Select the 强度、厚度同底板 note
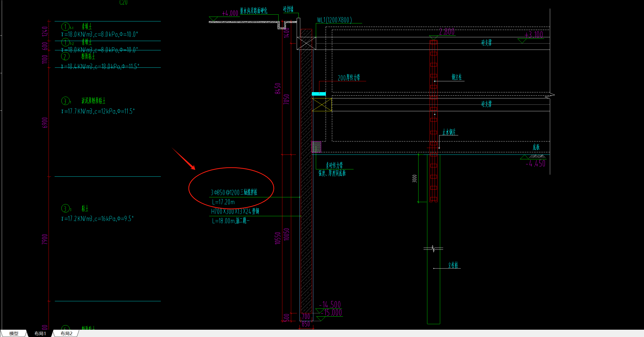This screenshot has width=644, height=337. (x=332, y=173)
